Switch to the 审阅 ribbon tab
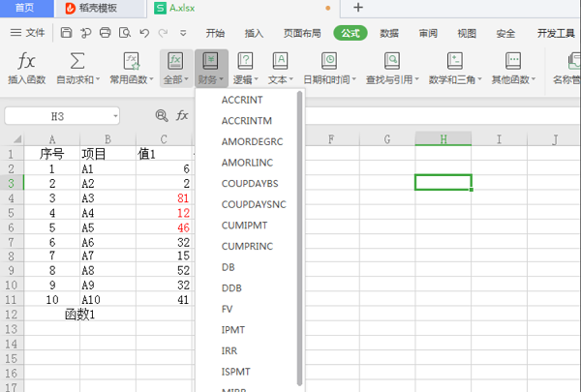 click(428, 33)
